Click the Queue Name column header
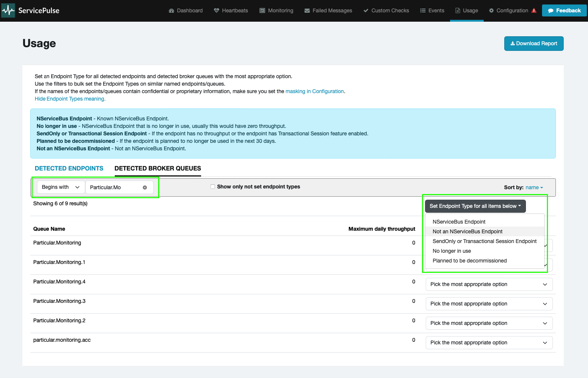The image size is (588, 378). (x=49, y=229)
